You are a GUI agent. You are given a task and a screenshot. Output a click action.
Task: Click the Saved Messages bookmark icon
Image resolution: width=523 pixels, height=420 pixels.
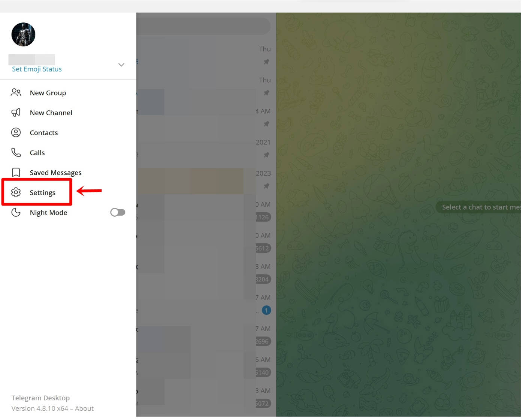click(x=16, y=172)
